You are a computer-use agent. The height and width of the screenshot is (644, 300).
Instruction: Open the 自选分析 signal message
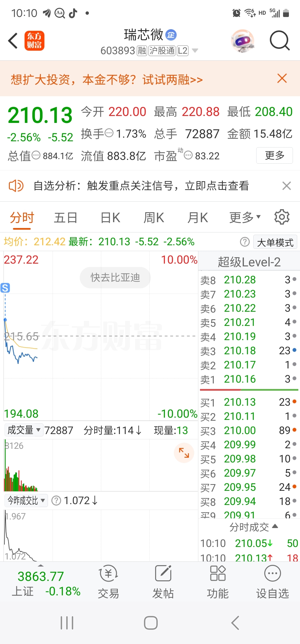(141, 186)
